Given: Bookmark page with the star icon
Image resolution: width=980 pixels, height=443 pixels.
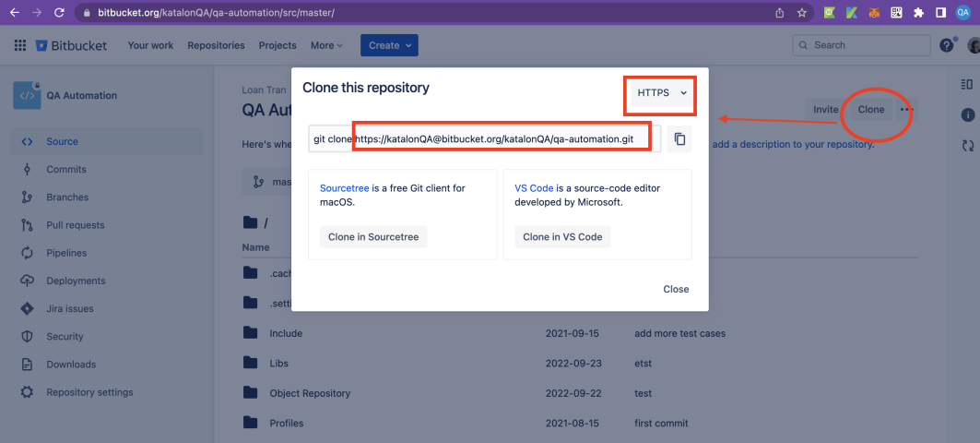Looking at the screenshot, I should (802, 13).
